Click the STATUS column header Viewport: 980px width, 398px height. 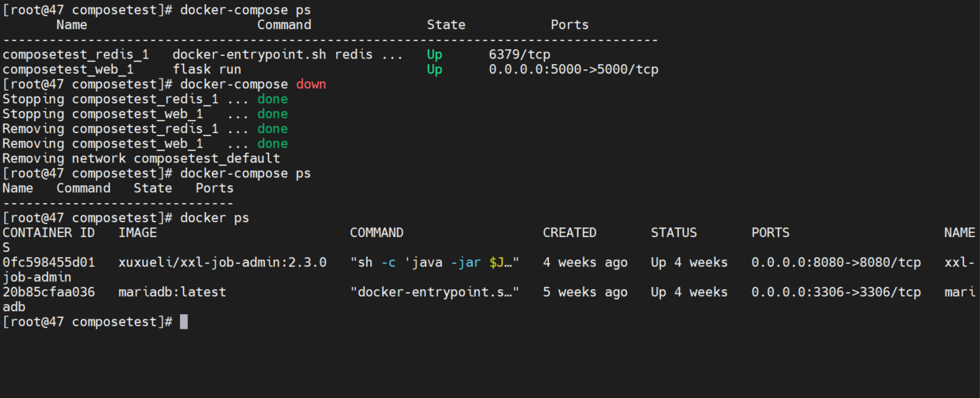click(x=674, y=233)
